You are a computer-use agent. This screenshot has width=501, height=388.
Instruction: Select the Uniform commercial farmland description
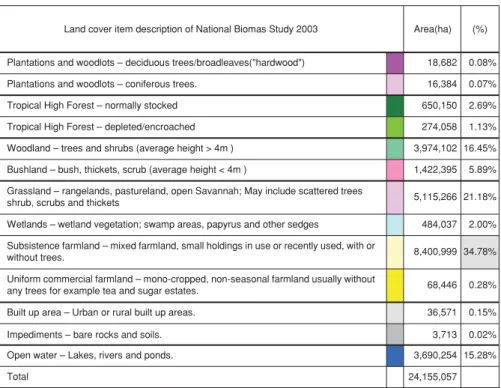click(191, 285)
